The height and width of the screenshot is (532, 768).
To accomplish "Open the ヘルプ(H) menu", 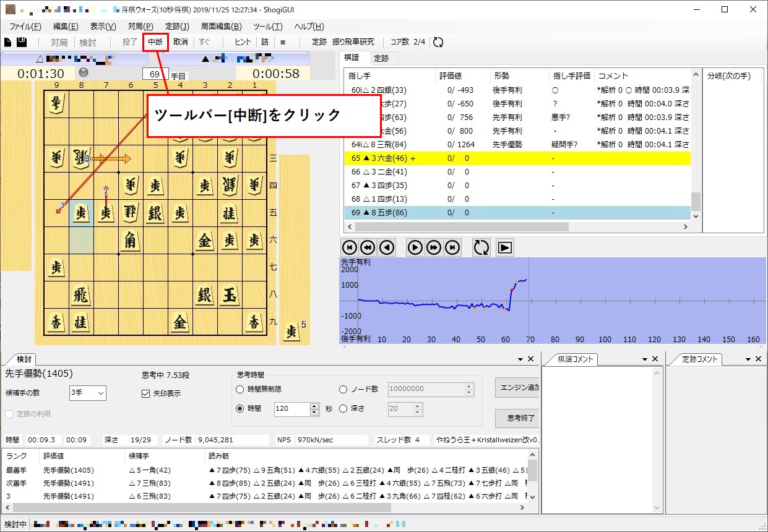I will pos(309,27).
